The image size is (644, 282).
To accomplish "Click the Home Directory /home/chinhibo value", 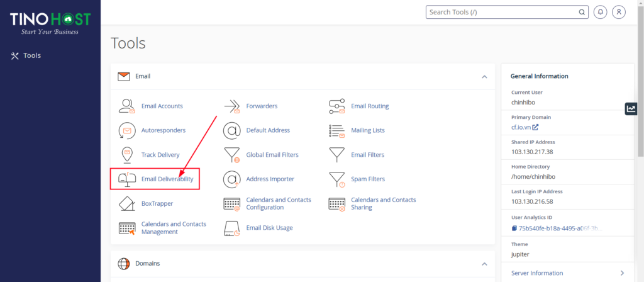I will (x=533, y=177).
